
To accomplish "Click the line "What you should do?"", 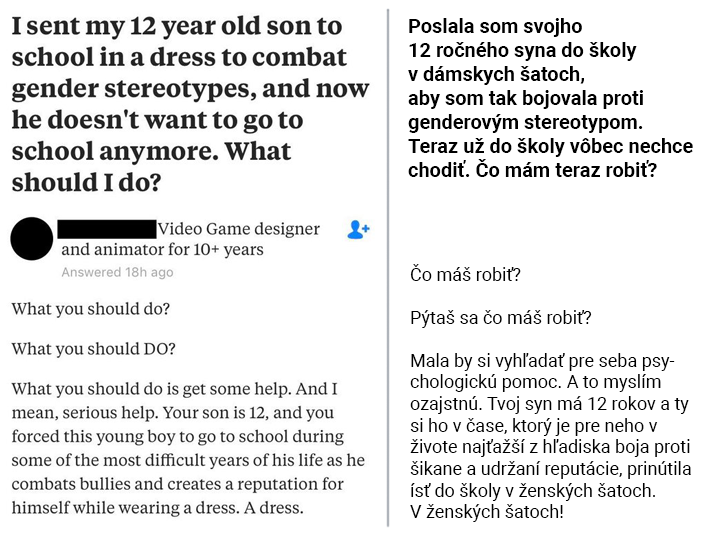I will [91, 309].
